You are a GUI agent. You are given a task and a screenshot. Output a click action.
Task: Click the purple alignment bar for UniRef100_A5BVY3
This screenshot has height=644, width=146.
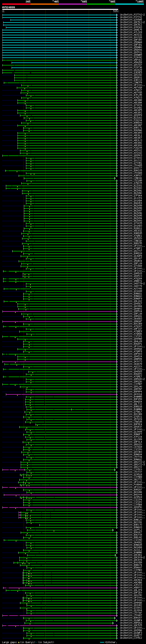point(60,588)
